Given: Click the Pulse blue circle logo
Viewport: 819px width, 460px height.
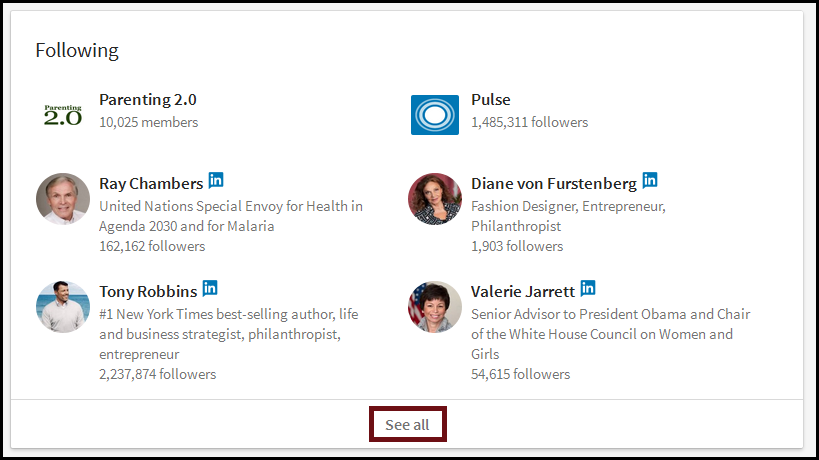Looking at the screenshot, I should [435, 114].
